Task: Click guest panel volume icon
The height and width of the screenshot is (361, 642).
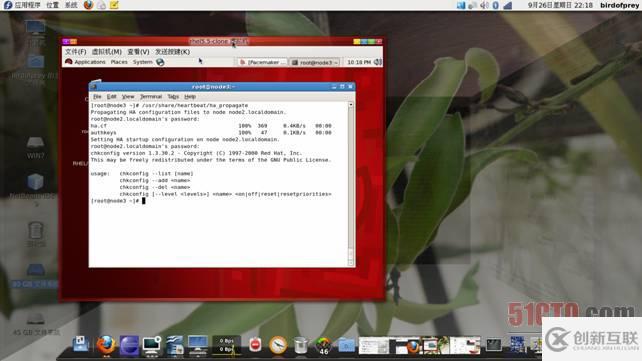Action: 378,62
